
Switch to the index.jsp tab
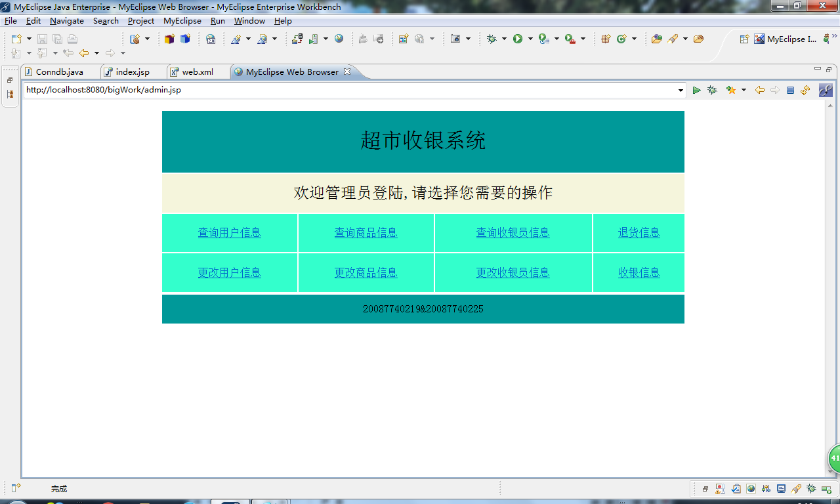tap(133, 72)
